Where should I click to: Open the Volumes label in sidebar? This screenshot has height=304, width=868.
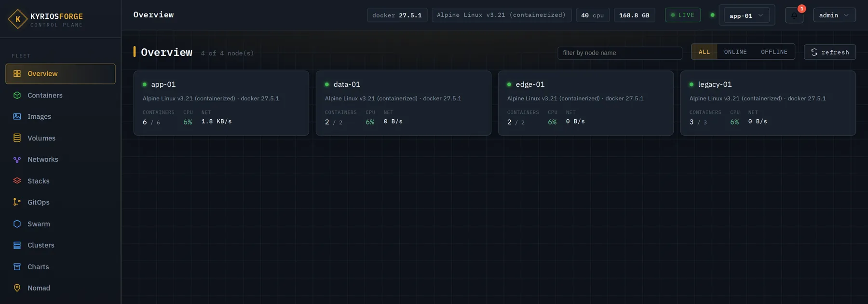(41, 138)
